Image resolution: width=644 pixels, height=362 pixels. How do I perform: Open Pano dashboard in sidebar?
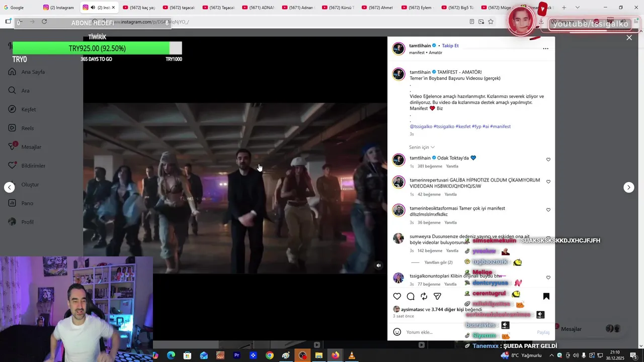[21, 203]
